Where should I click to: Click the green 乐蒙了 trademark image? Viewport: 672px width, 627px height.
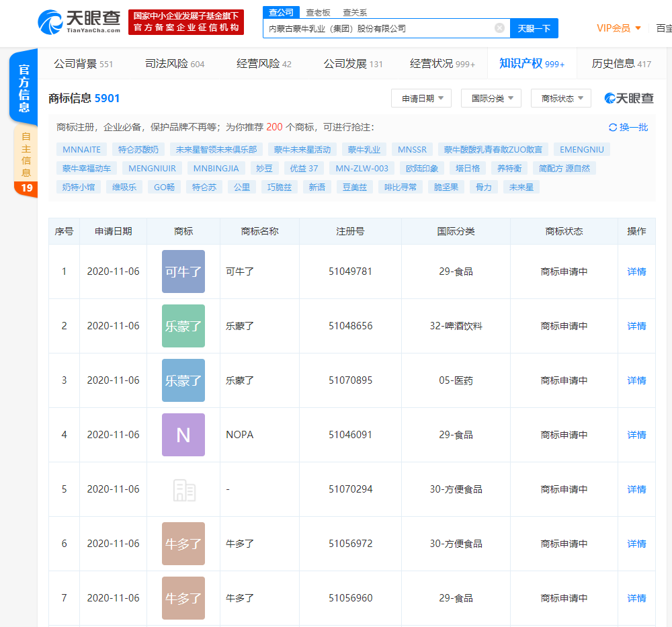183,326
